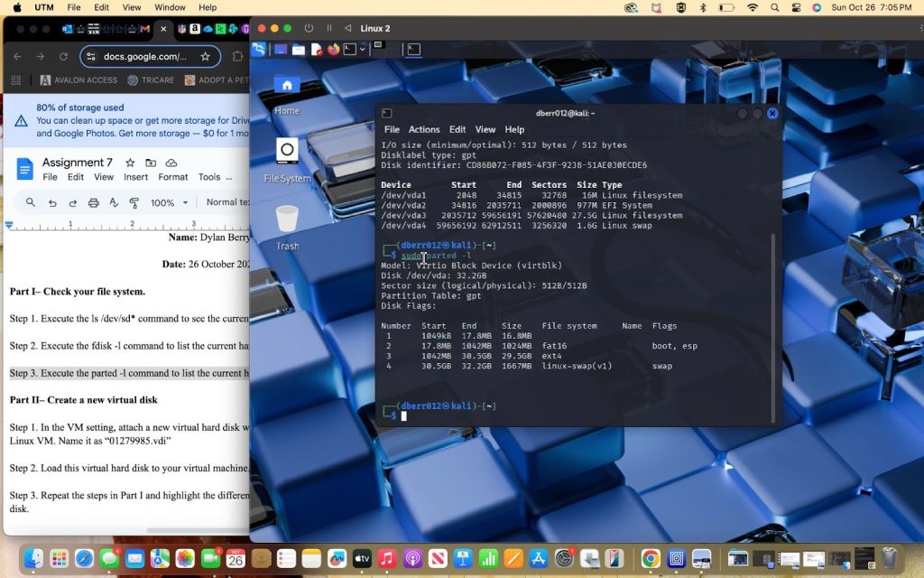Open the Kali applications menu icon
The height and width of the screenshot is (578, 924).
tap(259, 50)
